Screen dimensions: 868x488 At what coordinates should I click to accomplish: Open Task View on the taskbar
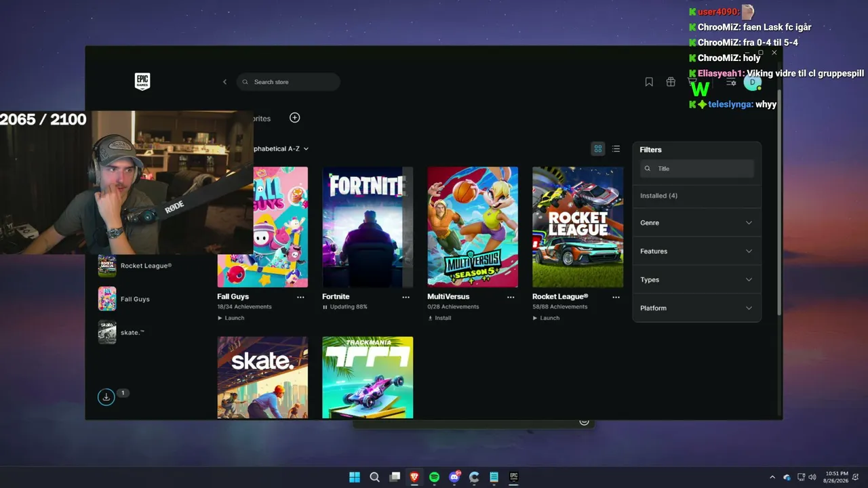tap(395, 477)
